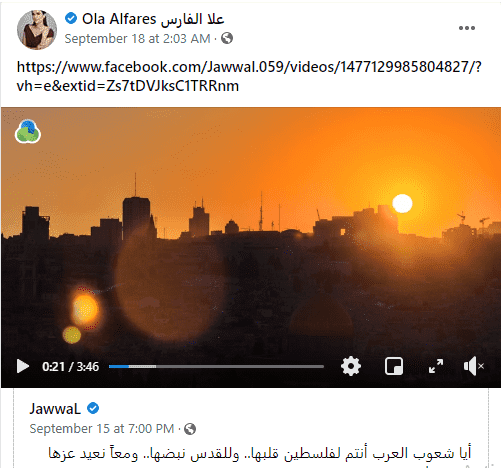Seek along the video progress bar

click(x=217, y=368)
